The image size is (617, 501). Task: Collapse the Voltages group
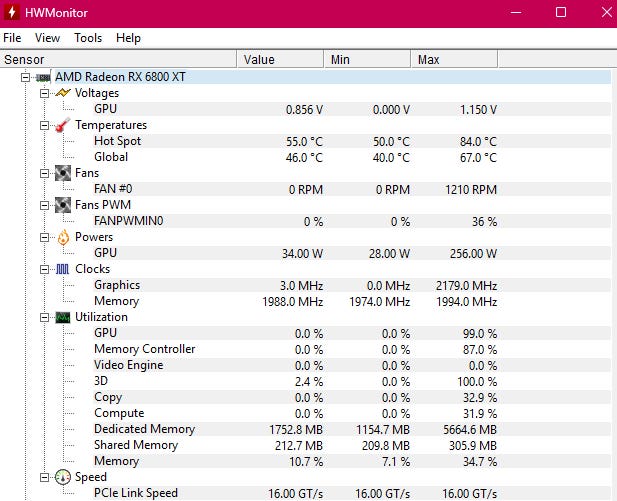click(x=44, y=93)
